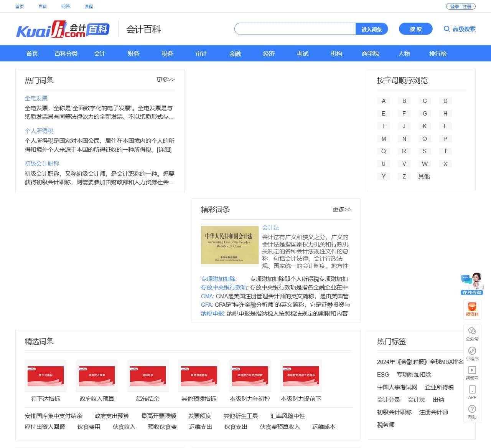Open the 金融 navigation item

tap(235, 53)
